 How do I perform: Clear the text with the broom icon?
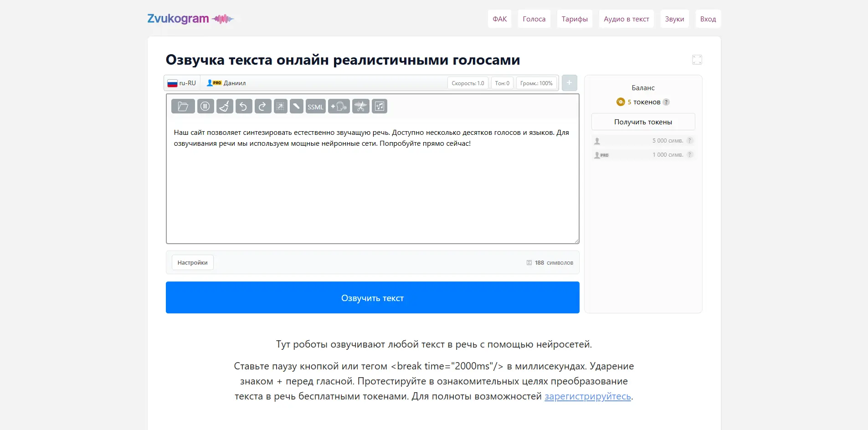tap(224, 106)
